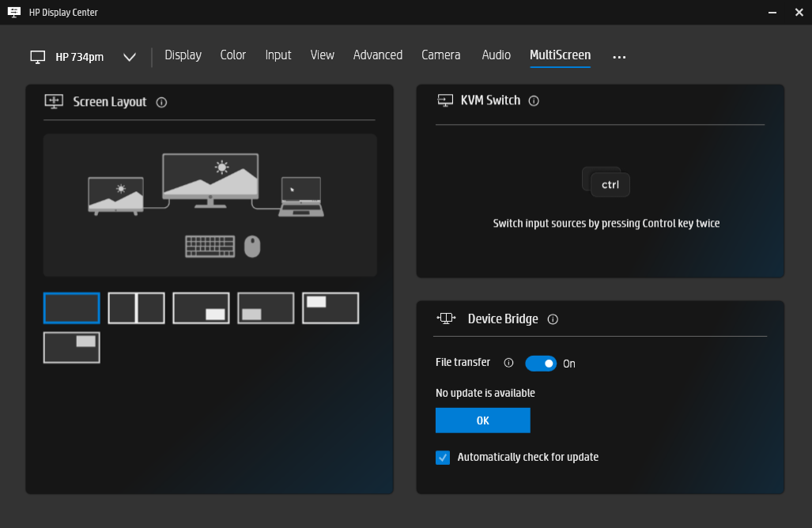Switch to the Input tab

pyautogui.click(x=278, y=55)
